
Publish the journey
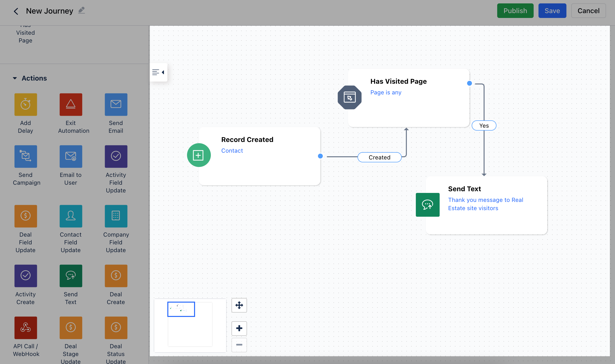point(515,11)
